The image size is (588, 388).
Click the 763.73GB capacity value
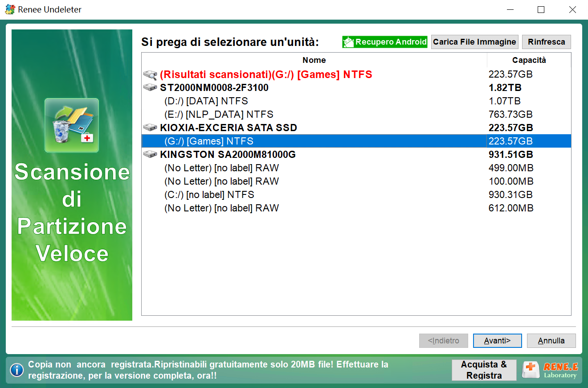coord(510,115)
